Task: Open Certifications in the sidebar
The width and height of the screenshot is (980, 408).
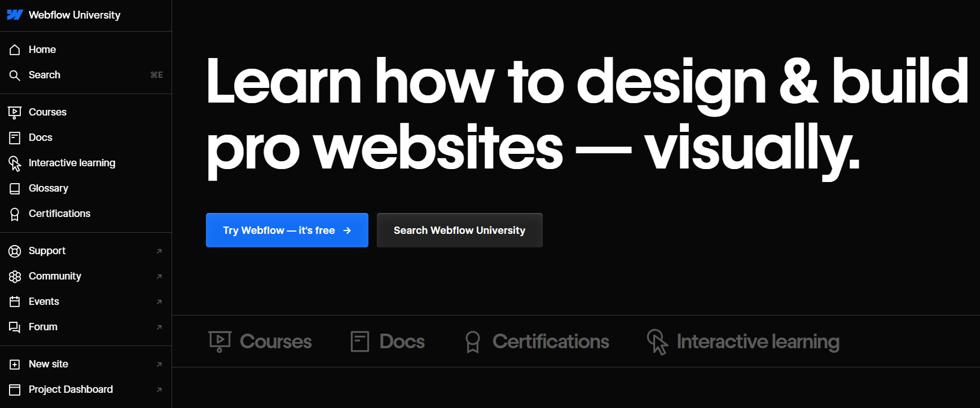Action: click(x=86, y=214)
